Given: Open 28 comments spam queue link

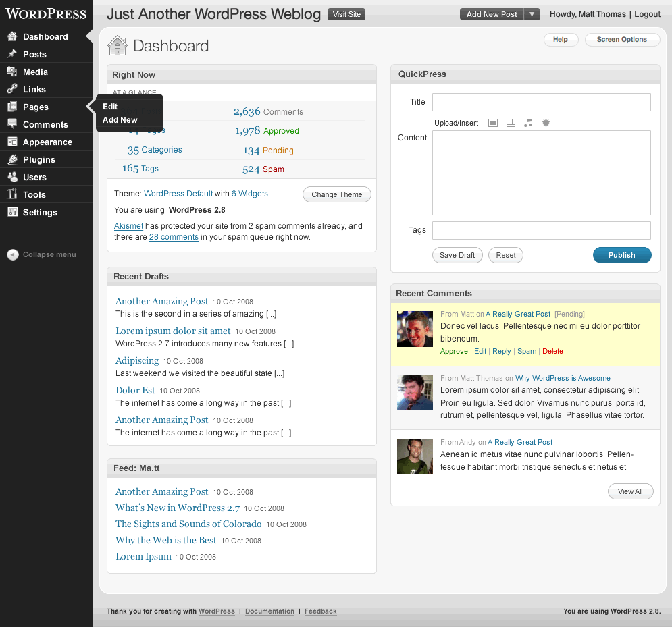Looking at the screenshot, I should 174,237.
